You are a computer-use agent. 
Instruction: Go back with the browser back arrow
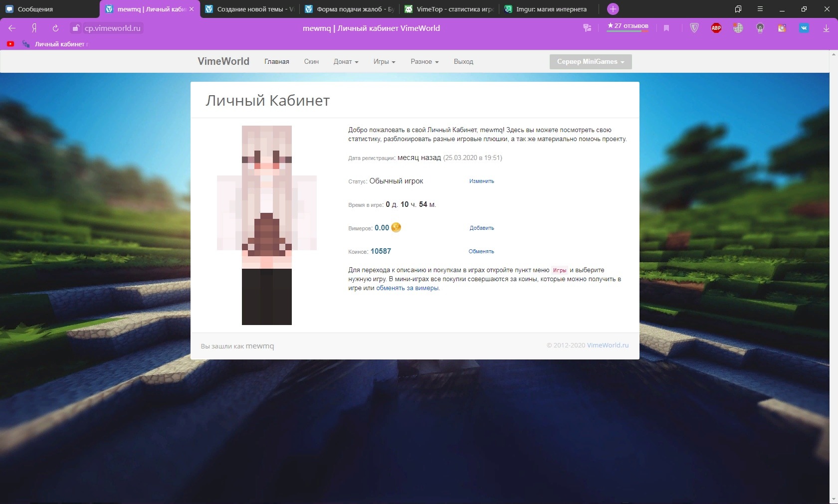click(12, 28)
